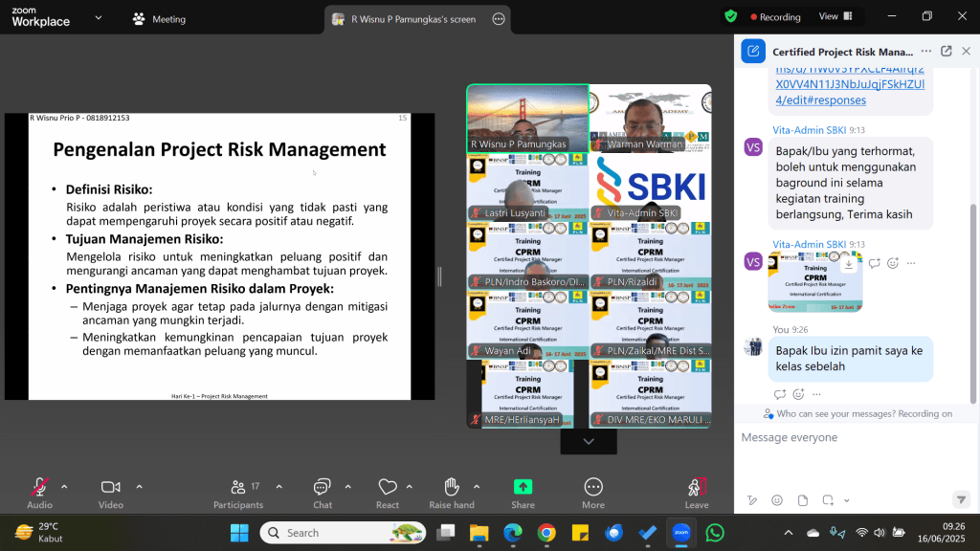Open the Google form link in chat
This screenshot has height=551, width=980.
click(x=850, y=84)
